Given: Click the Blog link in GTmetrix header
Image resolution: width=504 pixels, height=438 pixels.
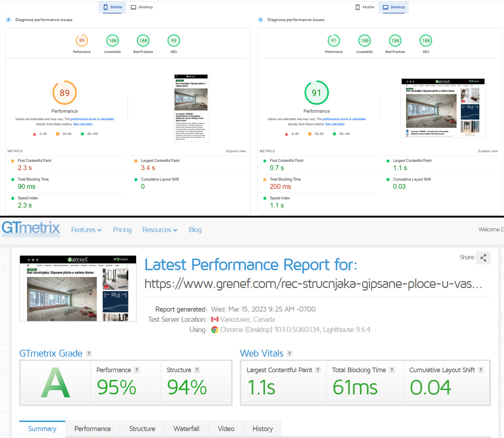Looking at the screenshot, I should [195, 230].
